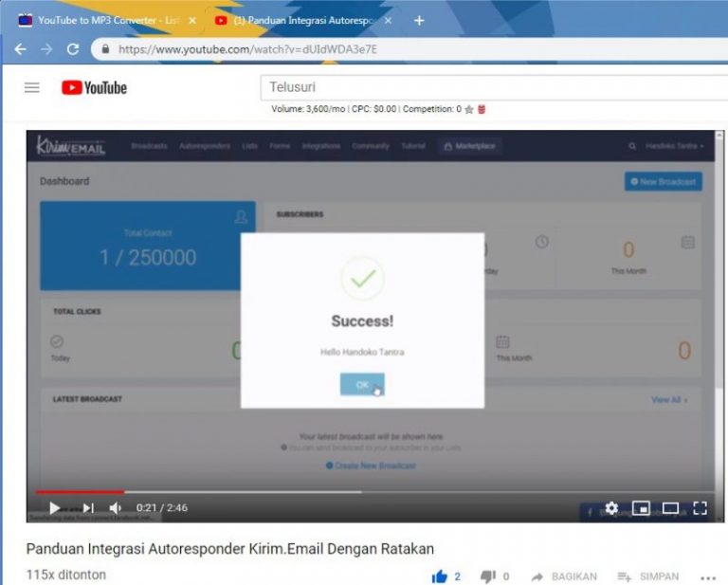Viewport: 728px width, 585px height.
Task: Click the View All link
Action: coord(669,400)
